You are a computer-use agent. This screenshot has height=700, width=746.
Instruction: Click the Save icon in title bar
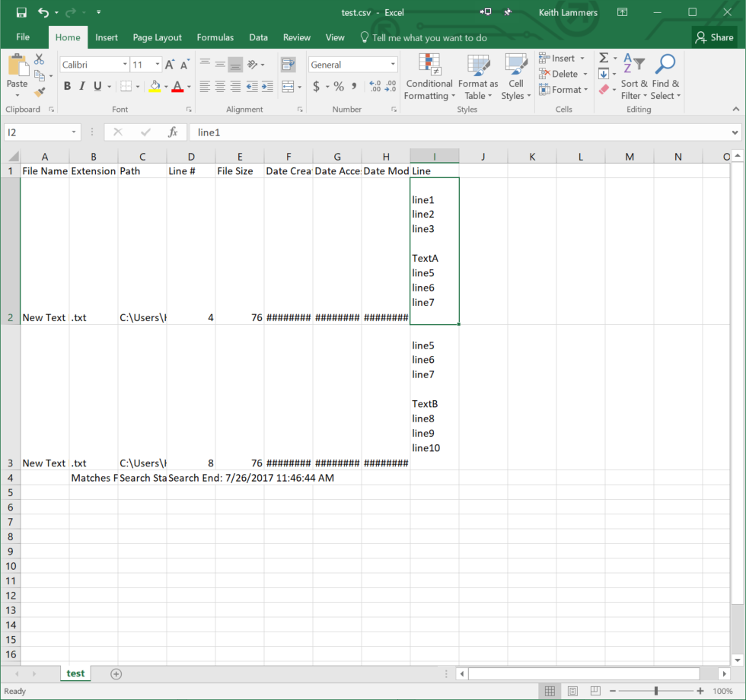(x=21, y=13)
